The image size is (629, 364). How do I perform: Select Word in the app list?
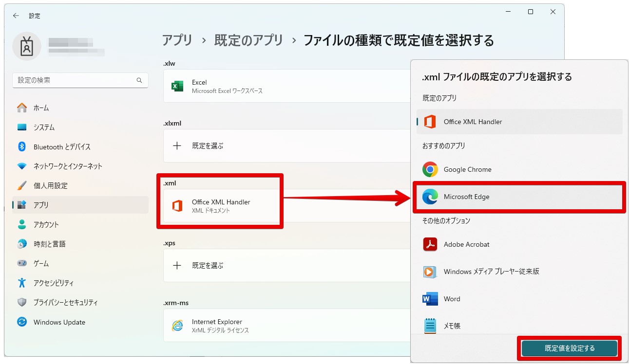click(x=519, y=299)
